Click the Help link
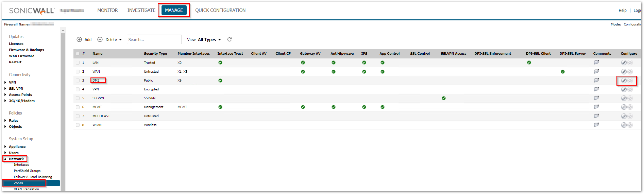Viewport: 644px width, 194px height. tap(622, 11)
